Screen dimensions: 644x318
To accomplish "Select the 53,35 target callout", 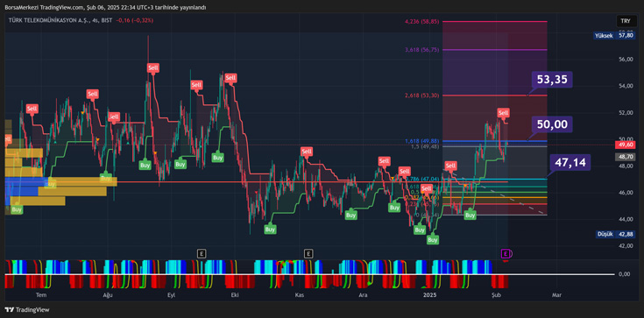I will click(x=552, y=80).
